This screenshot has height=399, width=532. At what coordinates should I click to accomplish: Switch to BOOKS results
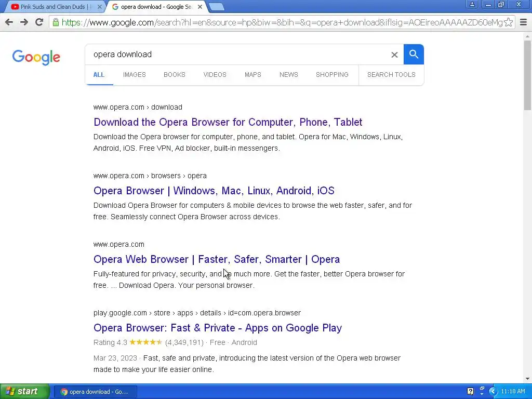(175, 75)
